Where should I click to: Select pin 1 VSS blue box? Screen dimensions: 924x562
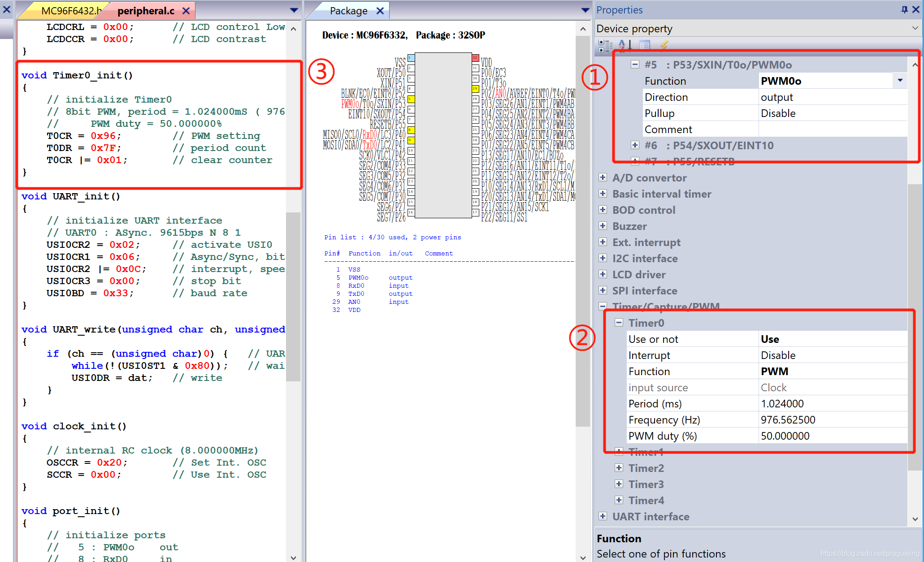coord(411,58)
